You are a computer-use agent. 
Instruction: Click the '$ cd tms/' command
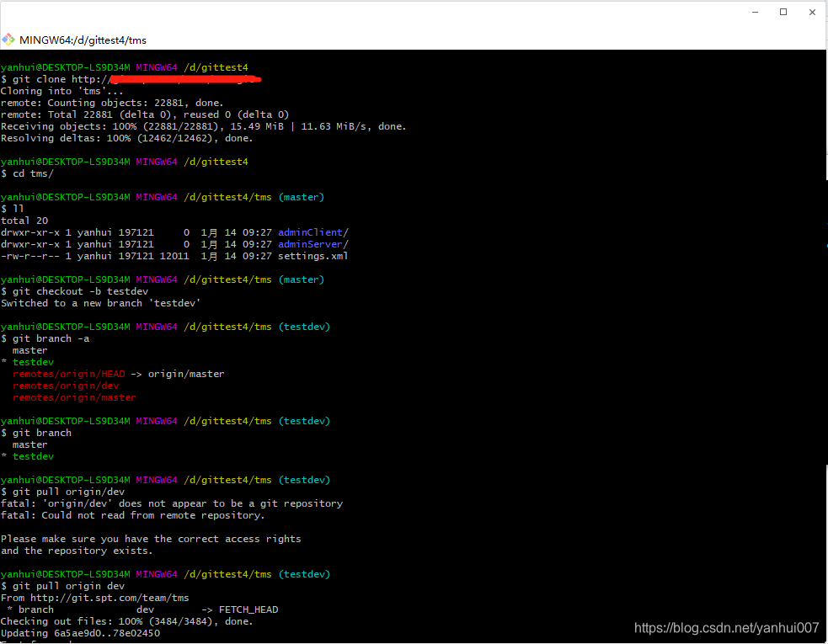pyautogui.click(x=28, y=173)
